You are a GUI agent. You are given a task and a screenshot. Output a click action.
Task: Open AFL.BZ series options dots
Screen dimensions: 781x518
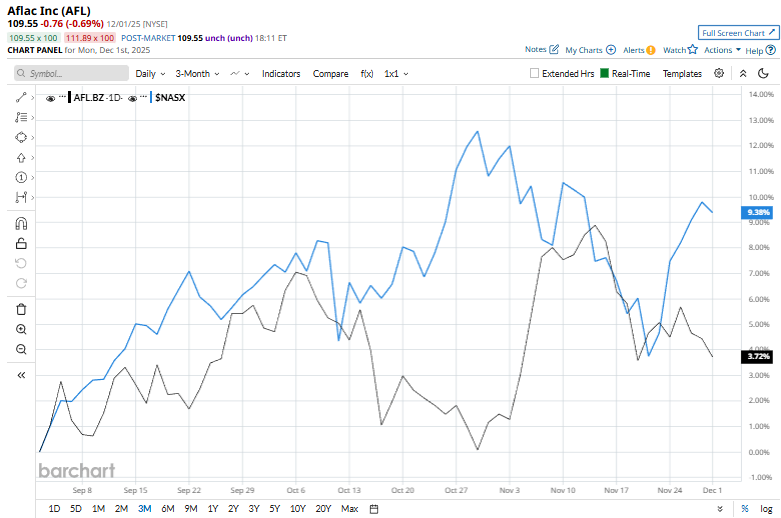(x=62, y=96)
